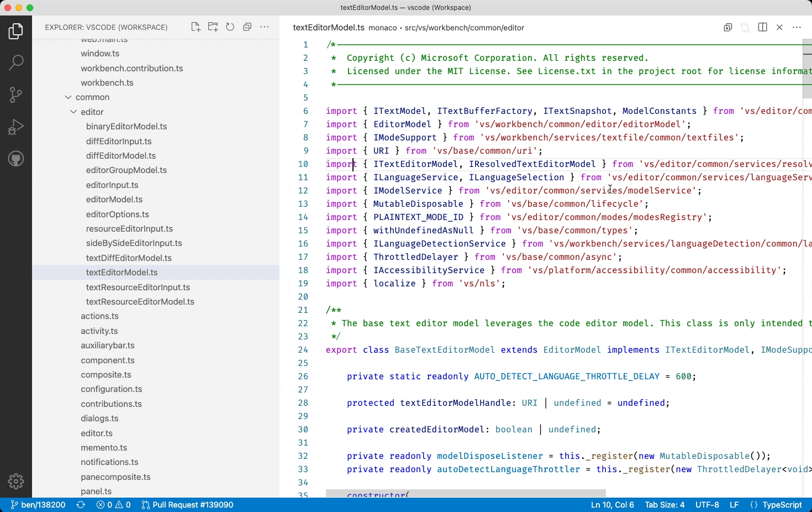The image size is (812, 512).
Task: Synchronize changes via status bar icon
Action: pos(81,505)
